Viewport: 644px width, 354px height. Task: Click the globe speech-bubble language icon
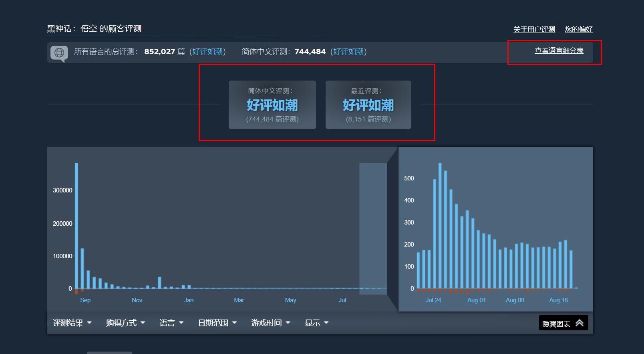pos(59,53)
